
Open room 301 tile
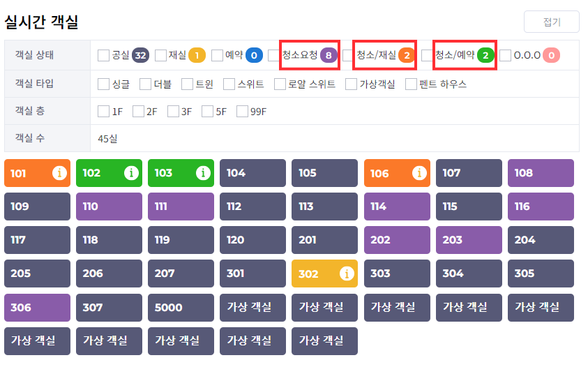pyautogui.click(x=252, y=274)
